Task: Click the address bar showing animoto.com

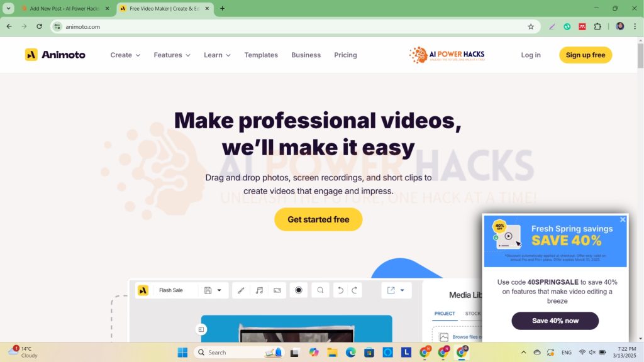Action: [x=283, y=26]
